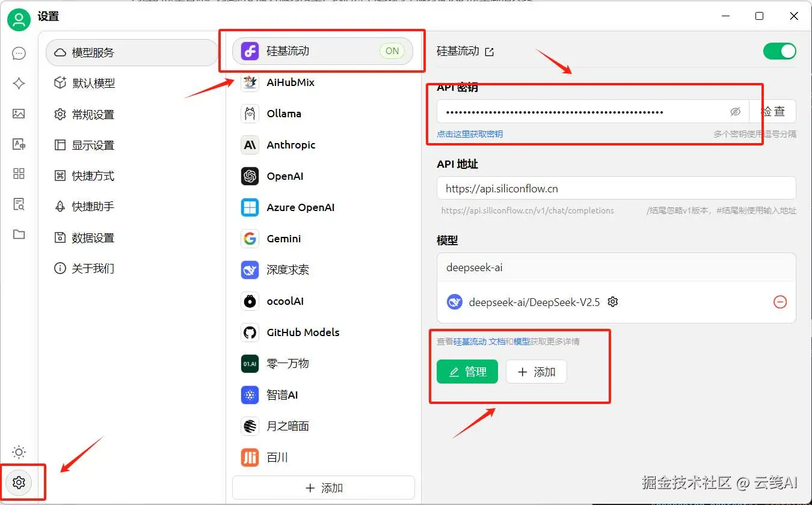Image resolution: width=812 pixels, height=505 pixels.
Task: Open 硅基流动 external website link icon
Action: (x=489, y=52)
